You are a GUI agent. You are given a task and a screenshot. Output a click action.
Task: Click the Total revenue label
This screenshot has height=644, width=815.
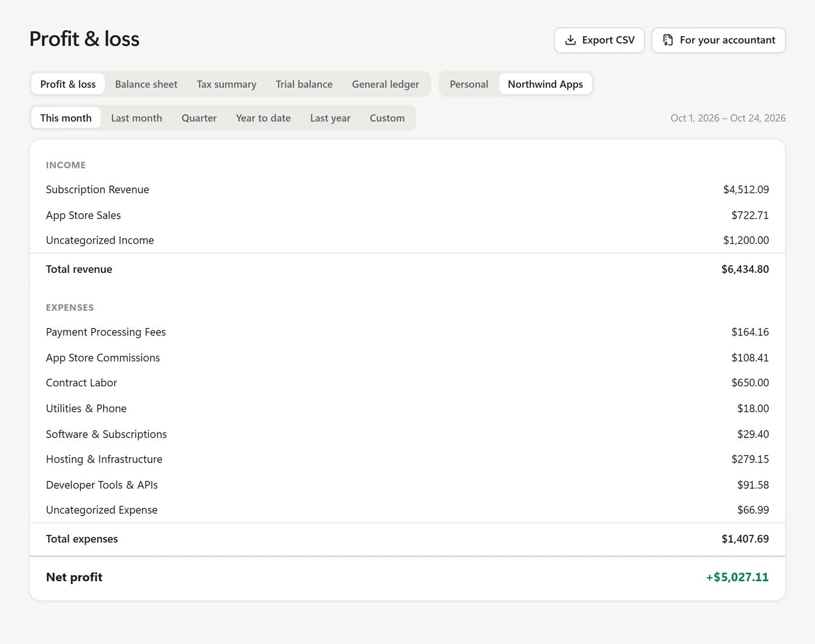click(x=79, y=269)
